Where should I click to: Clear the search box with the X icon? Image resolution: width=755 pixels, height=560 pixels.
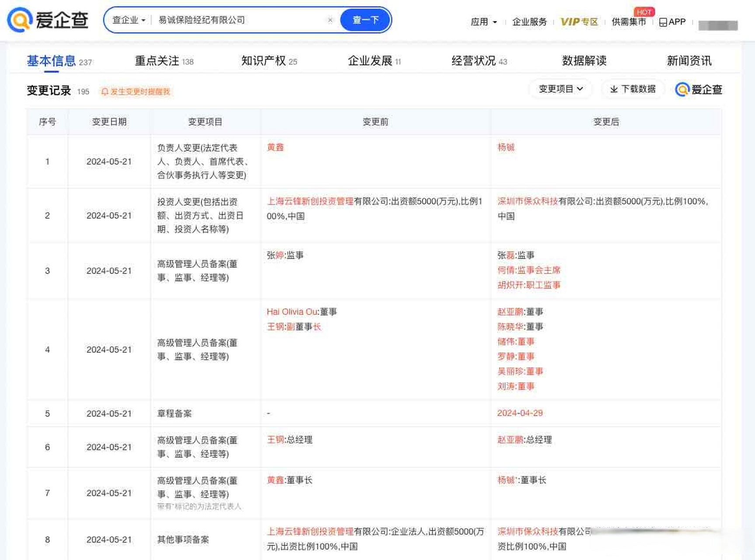330,20
